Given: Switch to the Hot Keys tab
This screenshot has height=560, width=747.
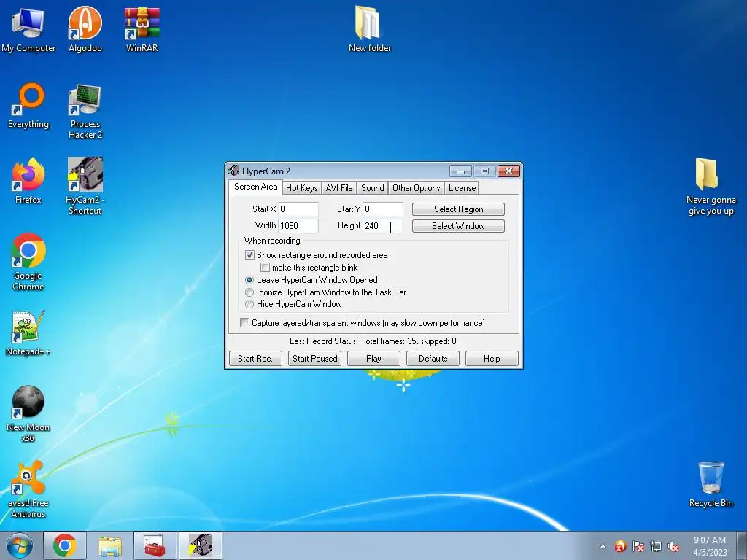Looking at the screenshot, I should [301, 188].
